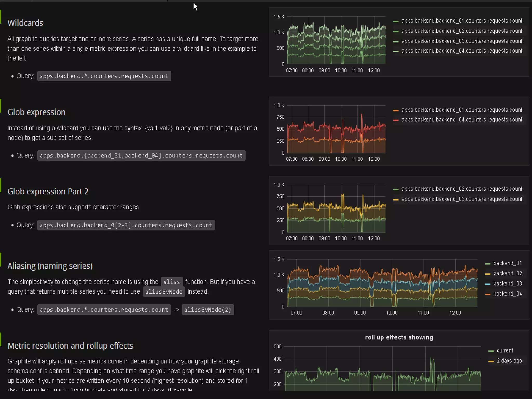Click the backend_{01,04} glob query code box
Image resolution: width=532 pixels, height=399 pixels.
pos(141,156)
